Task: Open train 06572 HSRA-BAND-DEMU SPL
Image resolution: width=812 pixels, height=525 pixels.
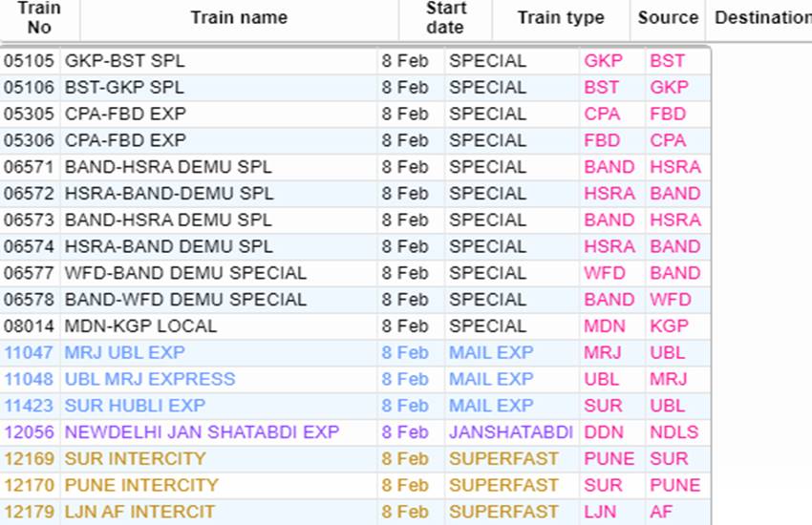Action: coord(169,194)
